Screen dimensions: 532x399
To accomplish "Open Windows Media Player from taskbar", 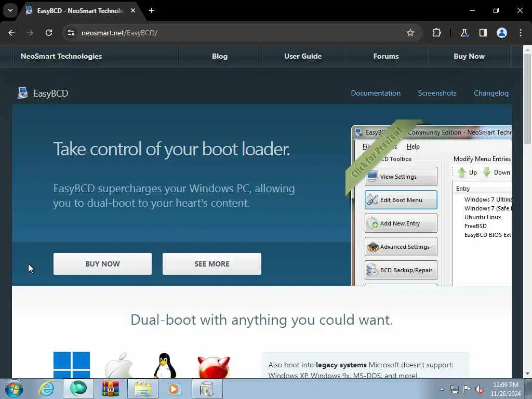I will pyautogui.click(x=175, y=389).
